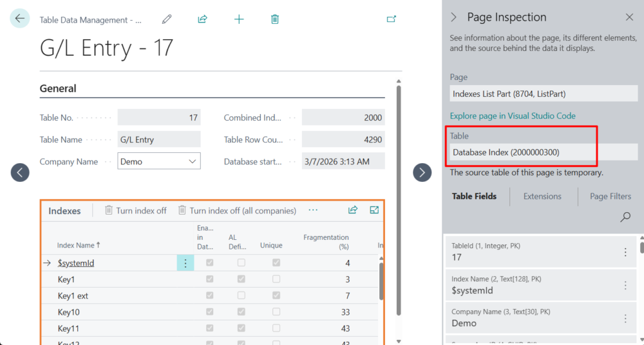Collapse the Page Inspection pane chevron
The width and height of the screenshot is (644, 345).
click(x=454, y=18)
